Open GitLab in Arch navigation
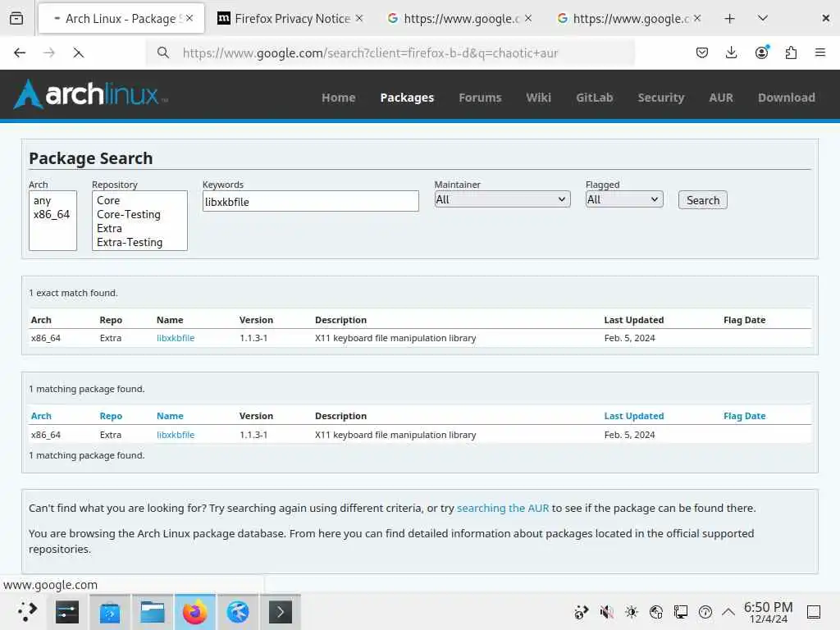The height and width of the screenshot is (630, 840). (x=594, y=98)
